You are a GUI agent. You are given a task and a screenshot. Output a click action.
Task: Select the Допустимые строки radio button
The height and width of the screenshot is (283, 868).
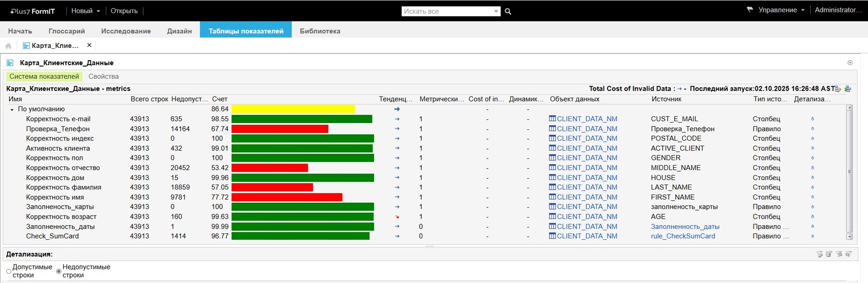point(9,272)
